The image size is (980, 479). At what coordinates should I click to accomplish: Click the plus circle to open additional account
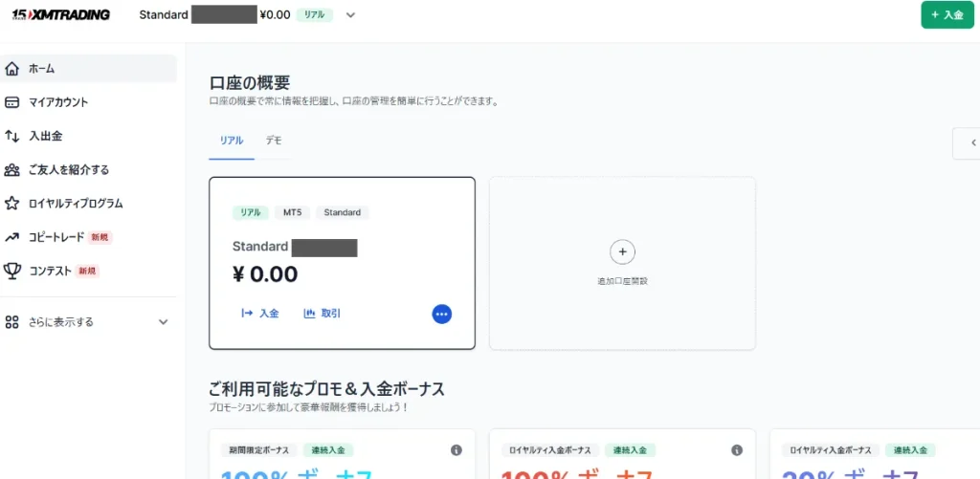(x=622, y=251)
